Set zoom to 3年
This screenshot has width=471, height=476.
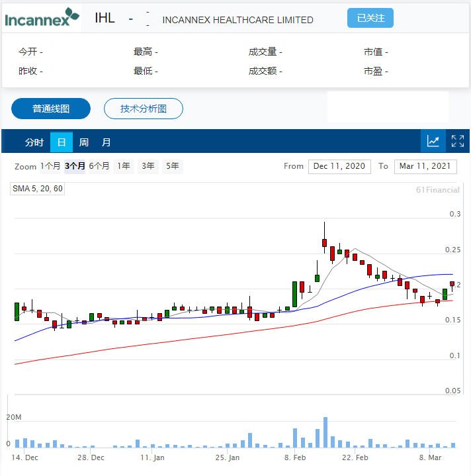coord(148,166)
